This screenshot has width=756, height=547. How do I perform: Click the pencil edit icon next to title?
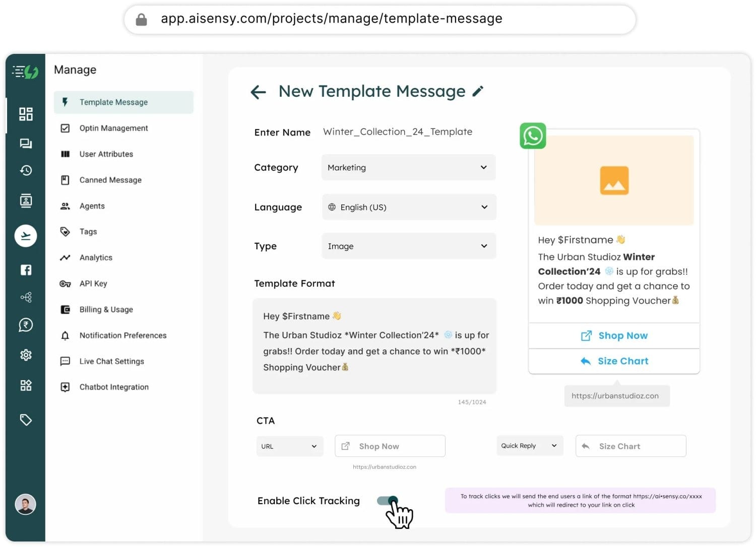pos(478,91)
